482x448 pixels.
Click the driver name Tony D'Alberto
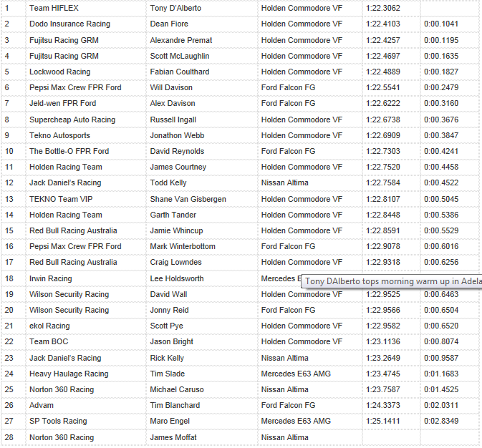click(175, 8)
